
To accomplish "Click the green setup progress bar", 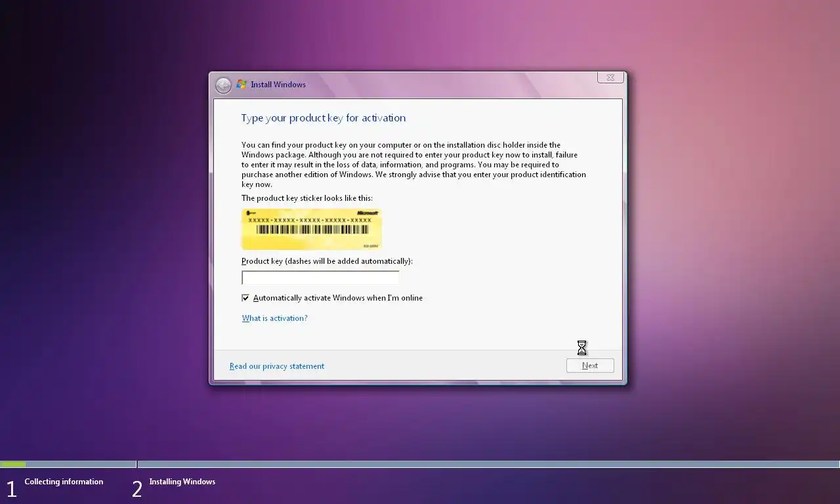I will pyautogui.click(x=13, y=465).
